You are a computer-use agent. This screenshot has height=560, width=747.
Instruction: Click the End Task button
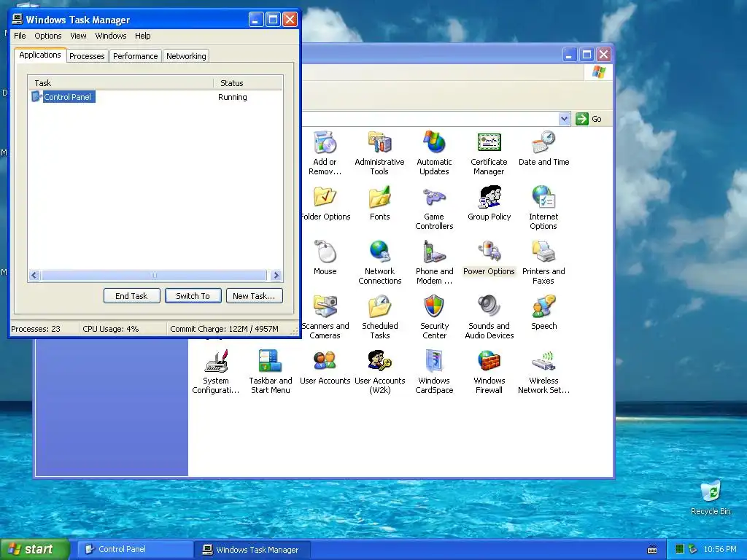click(x=131, y=296)
